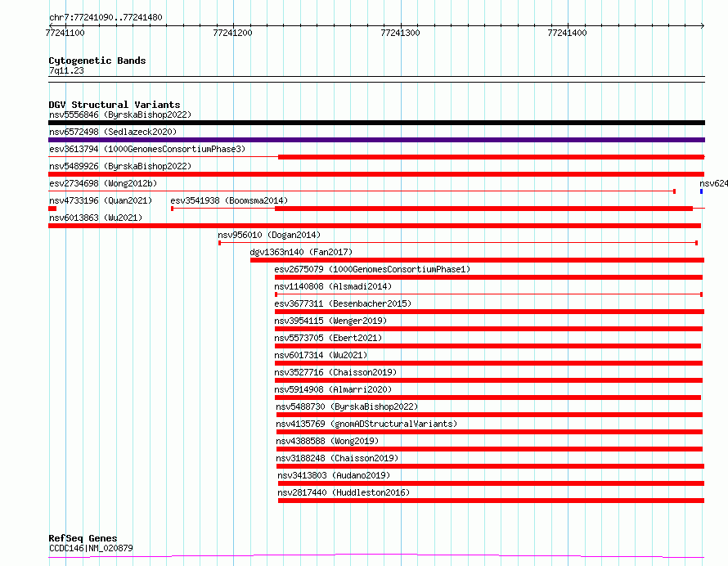Click the dgv1363n140 Fan2017 variant label
This screenshot has width=728, height=566.
pos(301,252)
